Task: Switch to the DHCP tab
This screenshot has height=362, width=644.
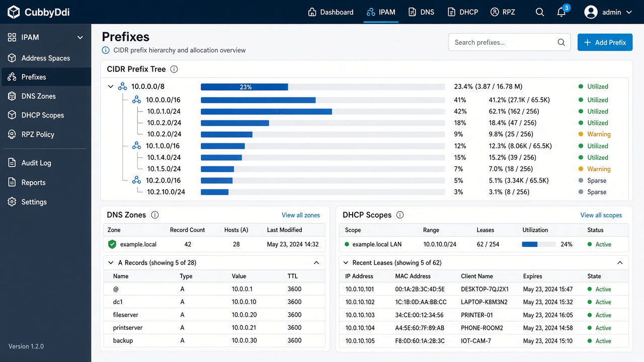Action: point(462,12)
